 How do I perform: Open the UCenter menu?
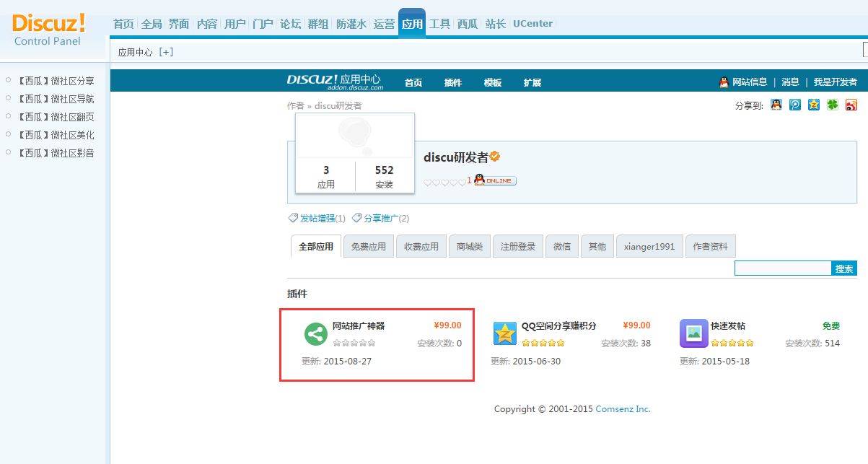533,24
